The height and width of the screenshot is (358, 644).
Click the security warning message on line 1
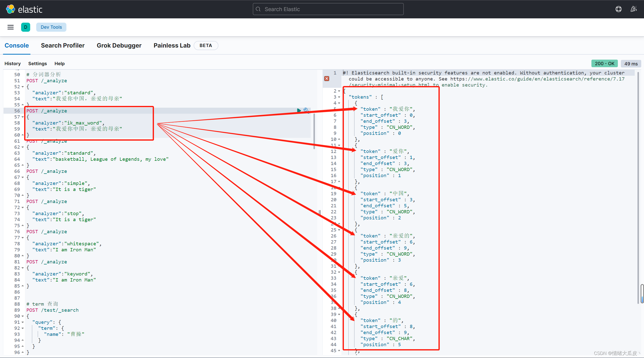point(484,79)
